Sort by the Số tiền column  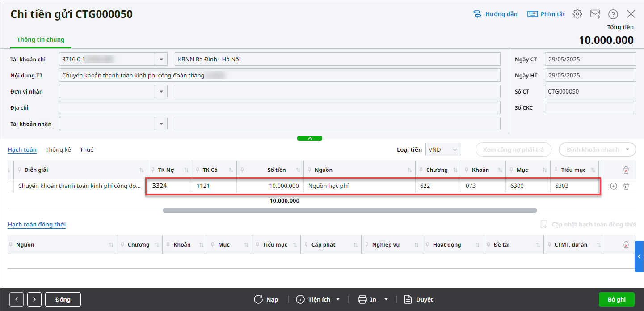click(298, 170)
